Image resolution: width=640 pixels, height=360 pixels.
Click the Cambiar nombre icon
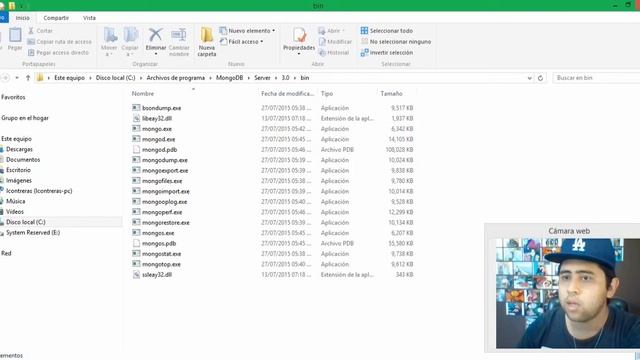pyautogui.click(x=179, y=35)
